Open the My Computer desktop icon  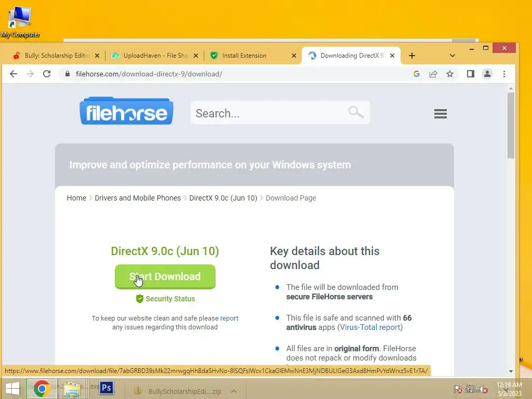(x=20, y=21)
